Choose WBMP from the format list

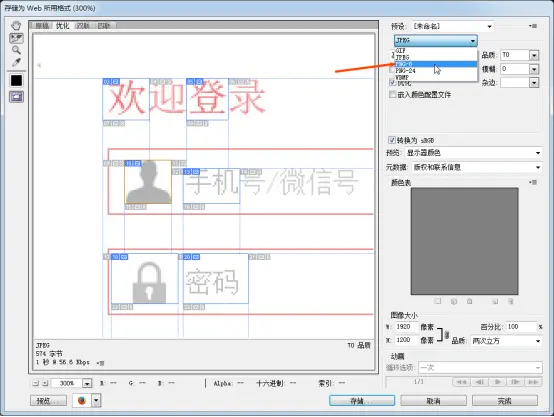click(x=436, y=77)
